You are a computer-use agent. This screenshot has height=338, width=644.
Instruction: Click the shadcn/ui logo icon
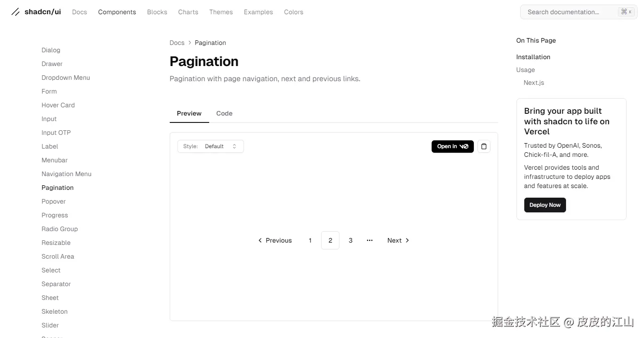pos(16,12)
